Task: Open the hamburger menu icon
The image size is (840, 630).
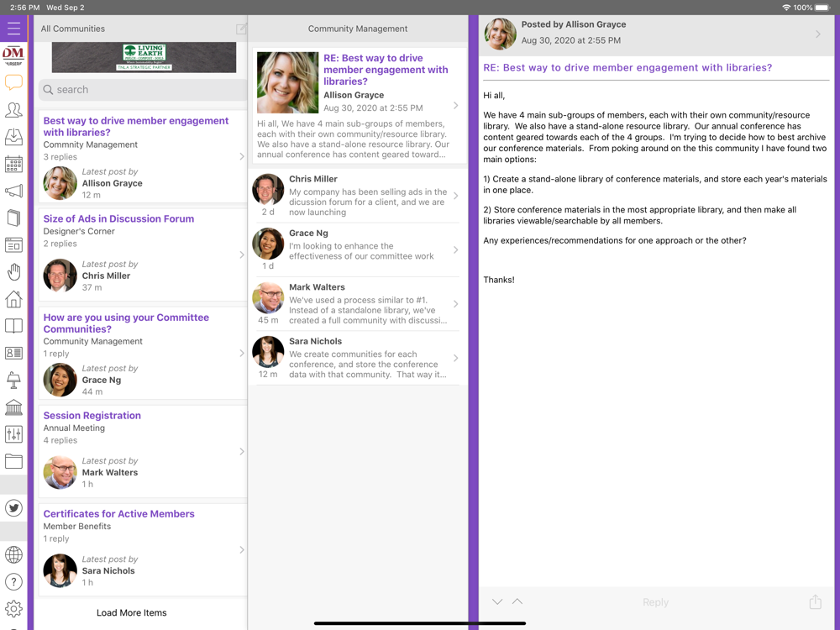Action: (13, 29)
